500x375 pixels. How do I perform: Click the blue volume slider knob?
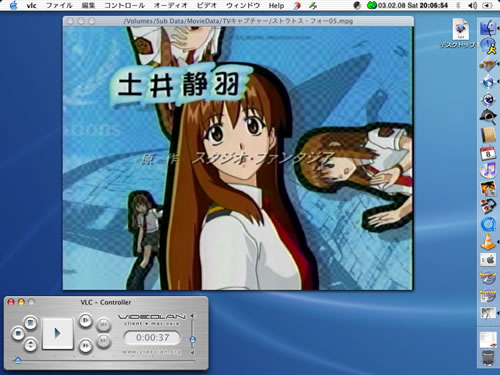click(192, 340)
